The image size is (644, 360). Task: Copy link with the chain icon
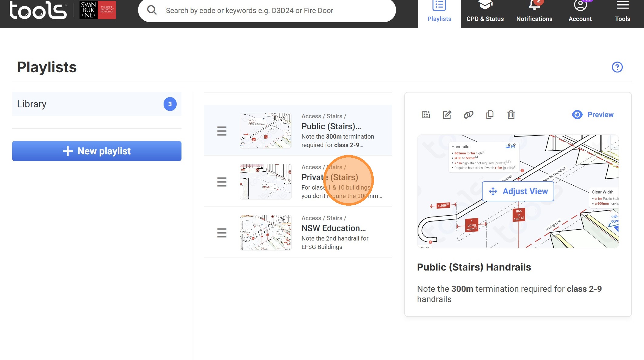click(x=468, y=115)
